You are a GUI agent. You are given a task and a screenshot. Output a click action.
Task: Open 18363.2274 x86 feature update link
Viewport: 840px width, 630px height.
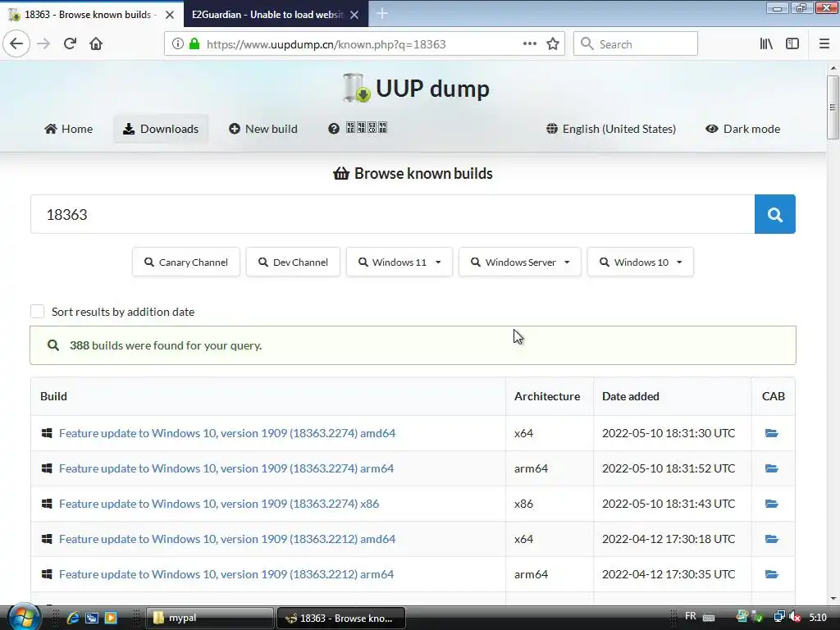click(218, 504)
